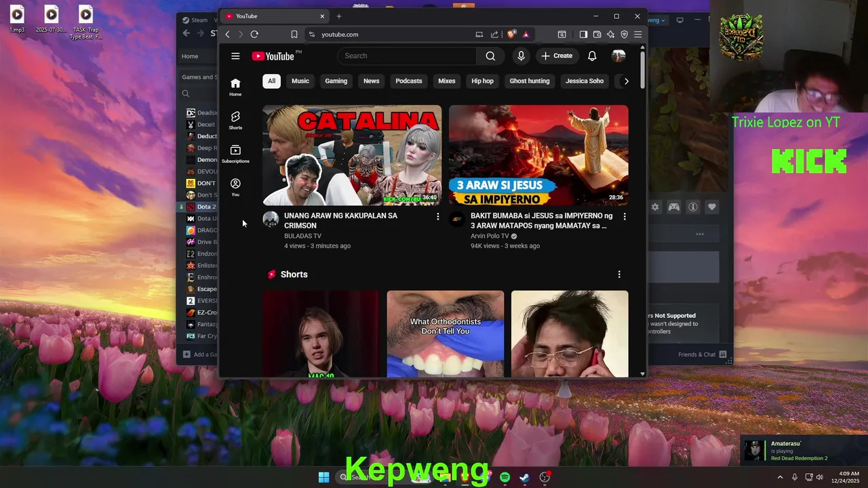The image size is (868, 488).
Task: Select the Hip hop filter chip
Action: (483, 81)
